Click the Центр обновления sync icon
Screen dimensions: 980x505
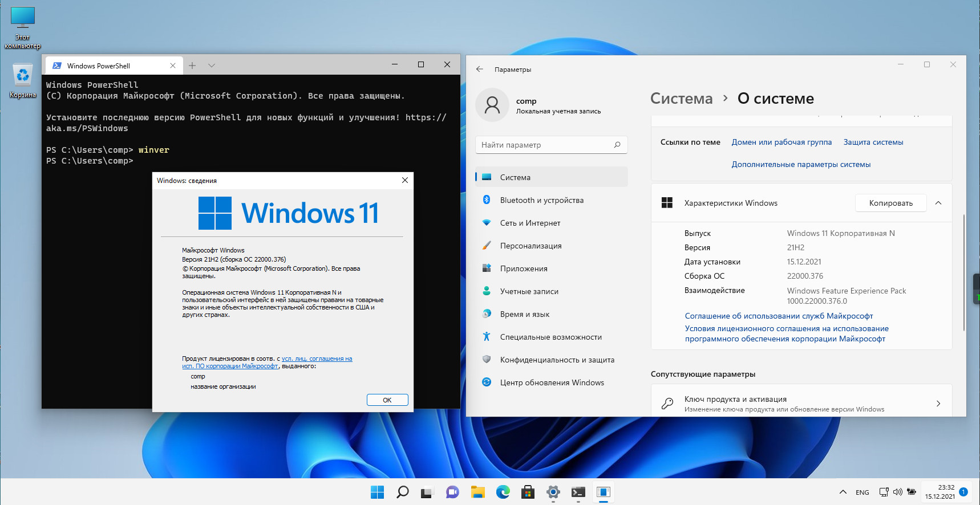click(487, 382)
